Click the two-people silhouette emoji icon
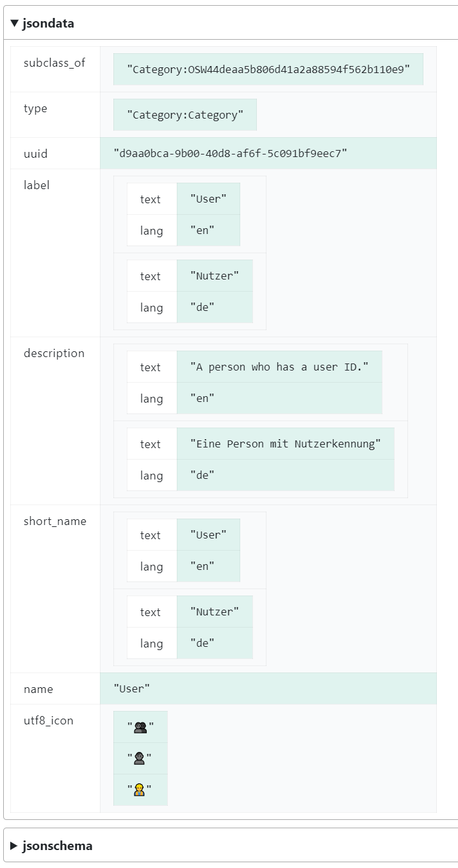458x868 pixels. coord(140,727)
